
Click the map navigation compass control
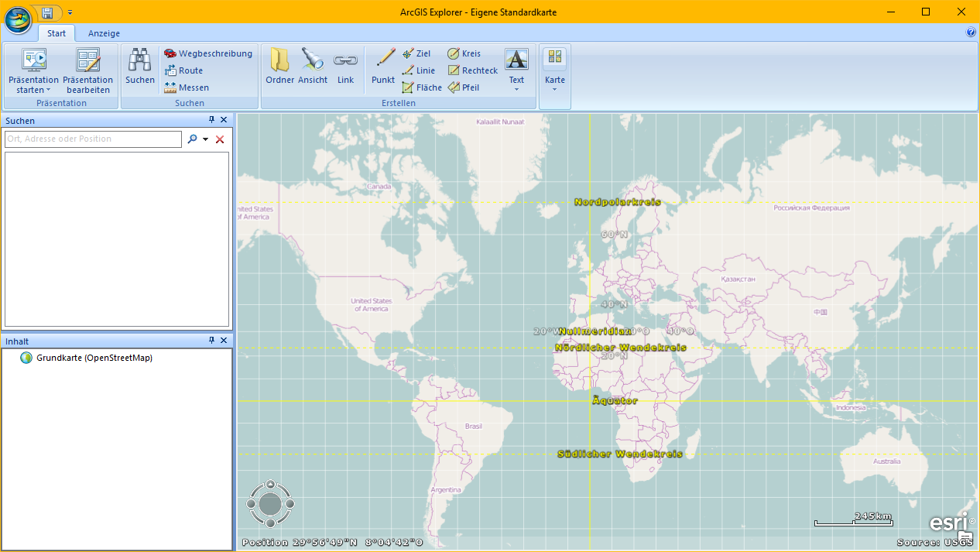[x=270, y=504]
